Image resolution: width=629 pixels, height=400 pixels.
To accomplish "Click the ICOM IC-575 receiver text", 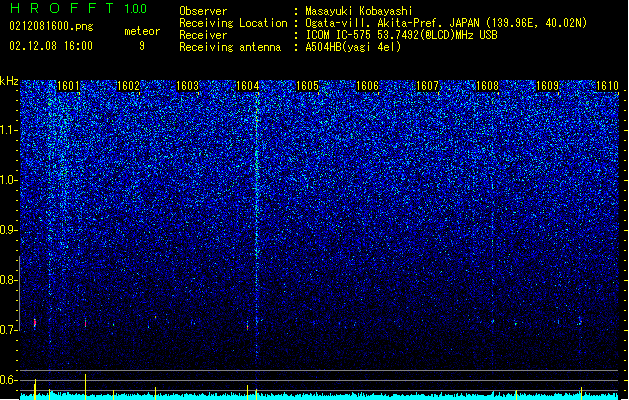I will pos(401,35).
